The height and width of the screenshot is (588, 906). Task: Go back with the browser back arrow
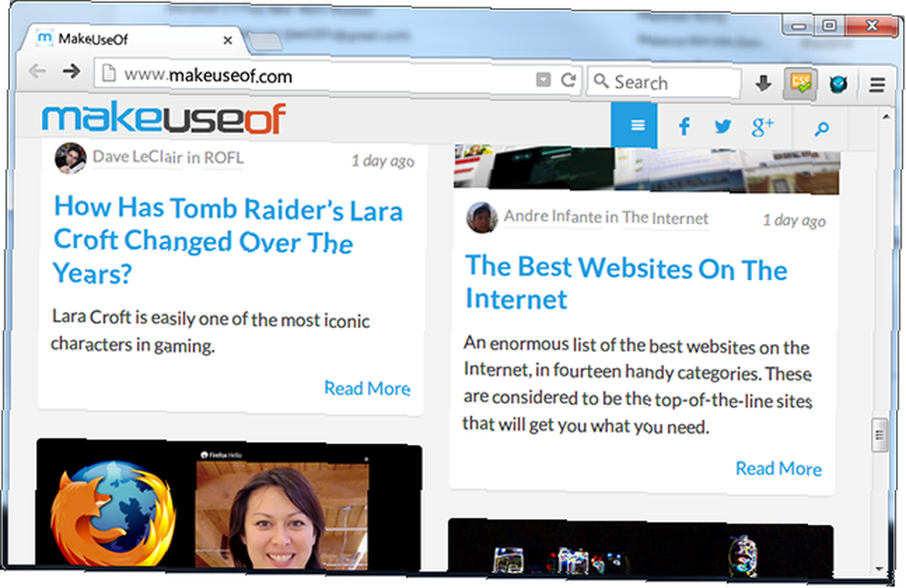tap(37, 71)
